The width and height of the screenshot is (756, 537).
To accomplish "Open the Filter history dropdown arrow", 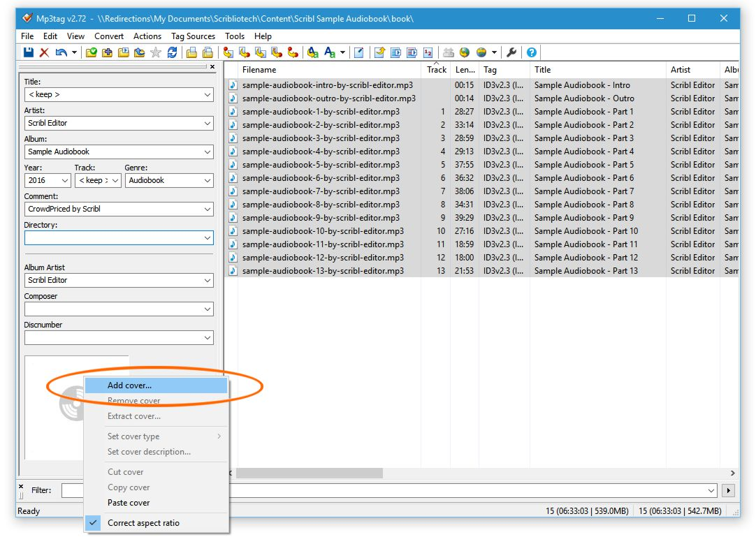I will (711, 491).
